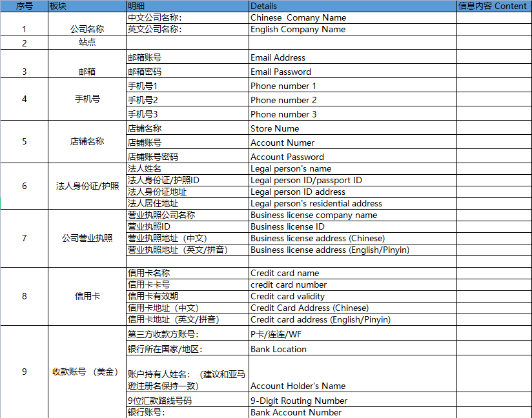This screenshot has width=532, height=418.
Task: Select the 'Details' header cell
Action: point(353,6)
